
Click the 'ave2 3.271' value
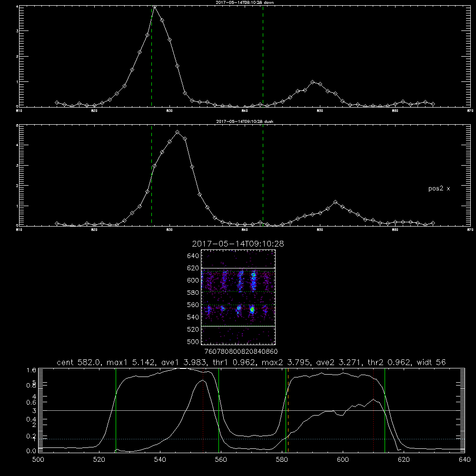[x=339, y=362]
